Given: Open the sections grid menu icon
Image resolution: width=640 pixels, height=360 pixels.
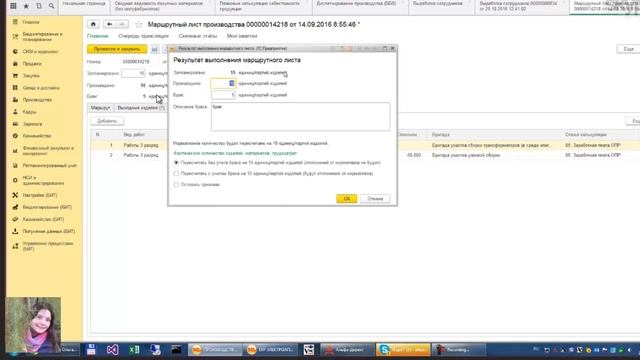Looking at the screenshot, I should tap(13, 6).
